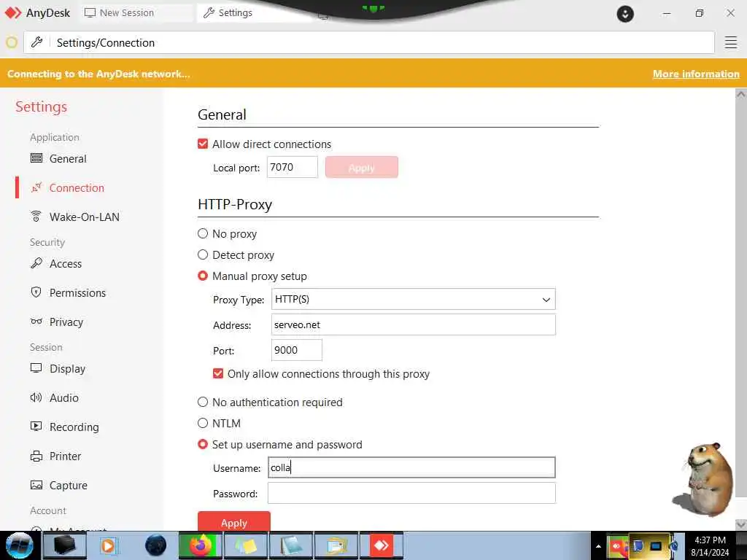Viewport: 747px width, 560px height.
Task: Click the Access key icon
Action: coord(36,262)
